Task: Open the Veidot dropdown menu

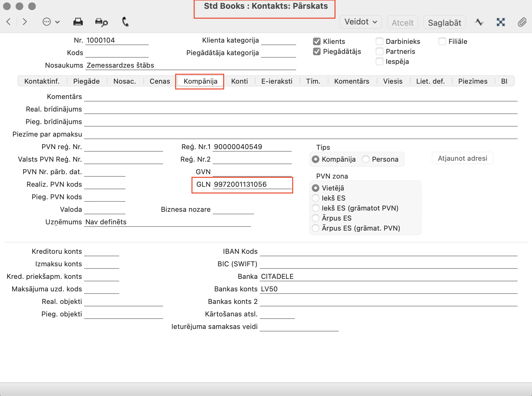Action: coord(360,22)
